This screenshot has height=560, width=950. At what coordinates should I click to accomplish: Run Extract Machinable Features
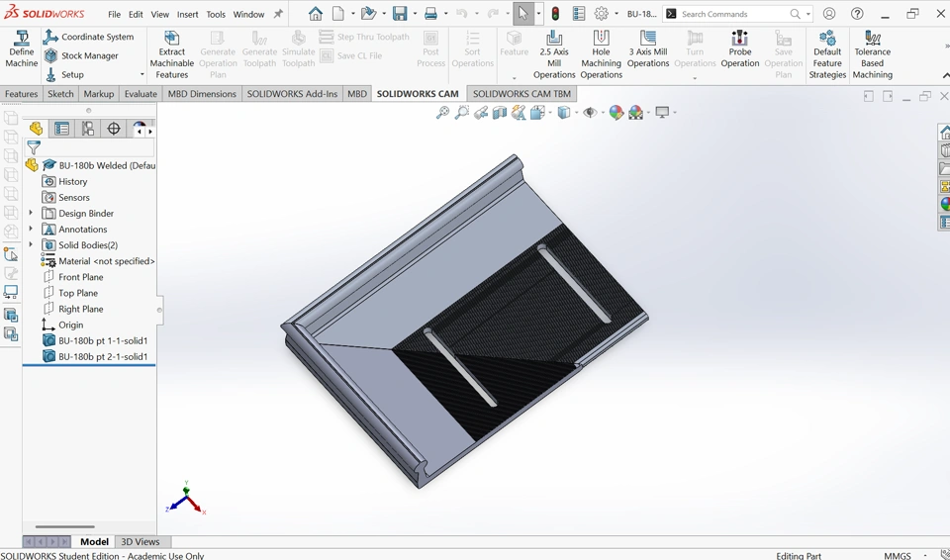172,55
